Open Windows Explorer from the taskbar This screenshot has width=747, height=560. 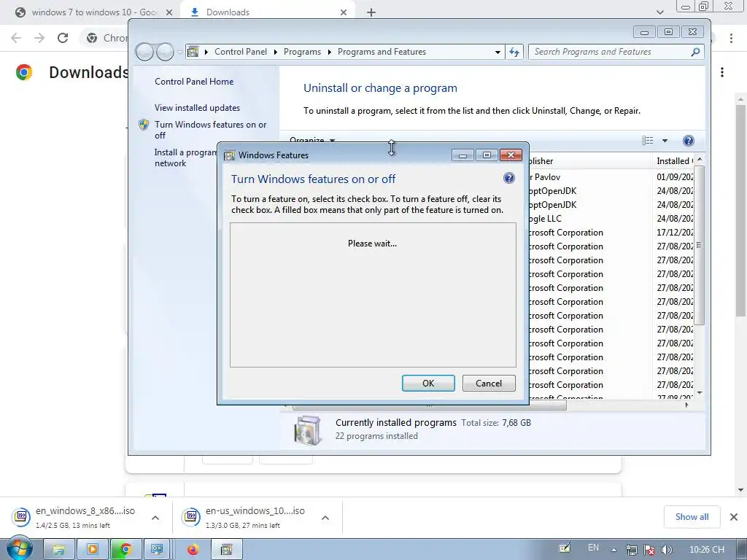pos(59,550)
